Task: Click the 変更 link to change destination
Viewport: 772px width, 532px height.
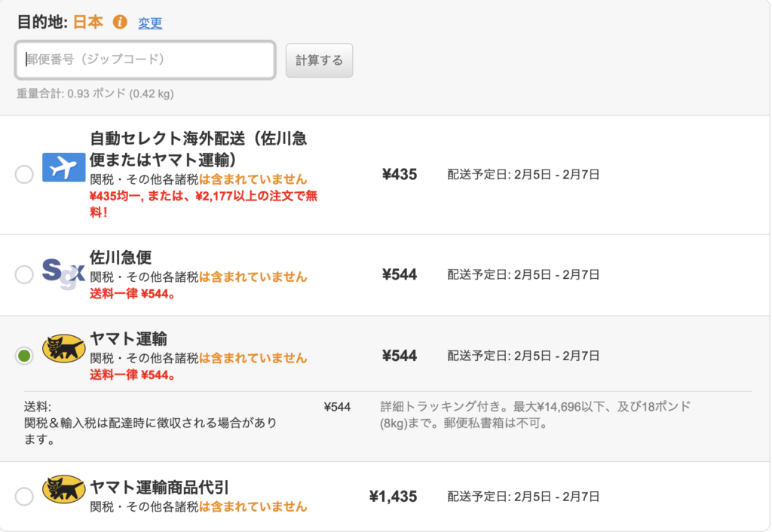Action: 150,23
